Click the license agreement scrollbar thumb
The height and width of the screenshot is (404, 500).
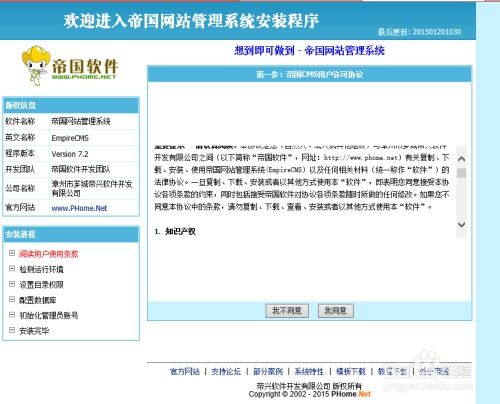(462, 173)
